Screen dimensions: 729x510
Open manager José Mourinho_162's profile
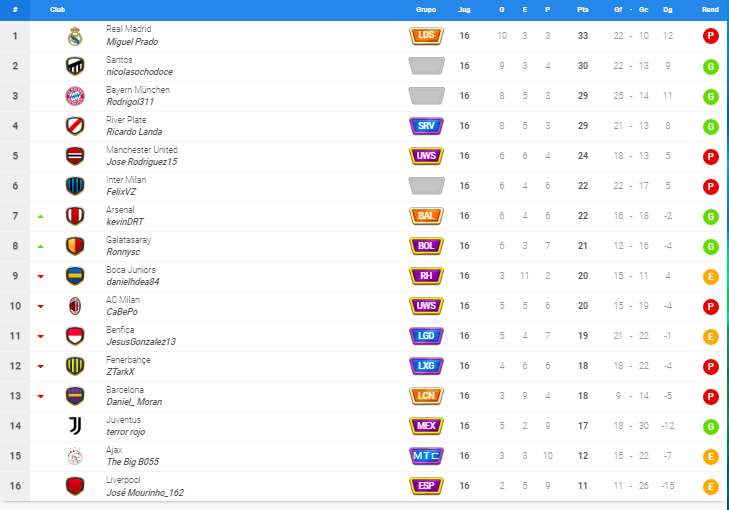(x=145, y=492)
